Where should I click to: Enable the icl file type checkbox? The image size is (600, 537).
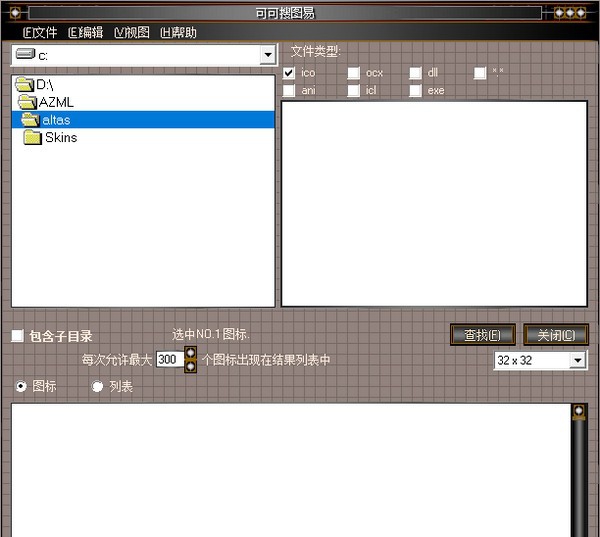tap(354, 91)
